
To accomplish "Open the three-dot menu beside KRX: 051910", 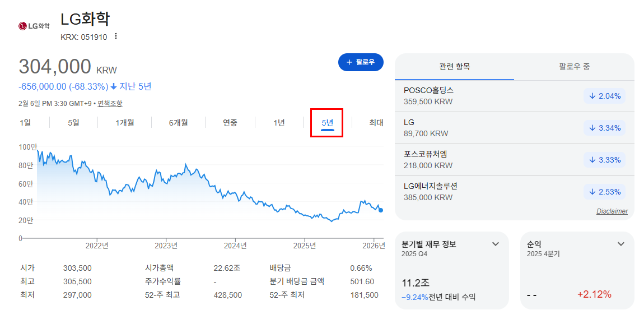I will pos(116,36).
